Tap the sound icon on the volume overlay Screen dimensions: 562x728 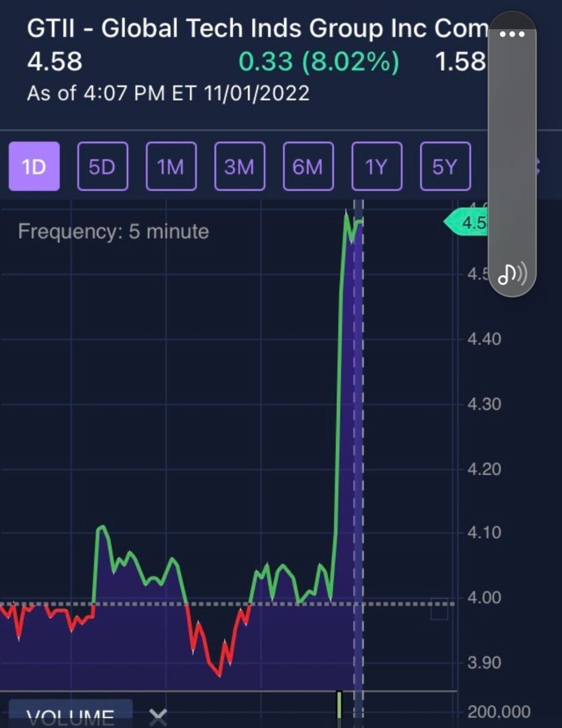coord(512,274)
